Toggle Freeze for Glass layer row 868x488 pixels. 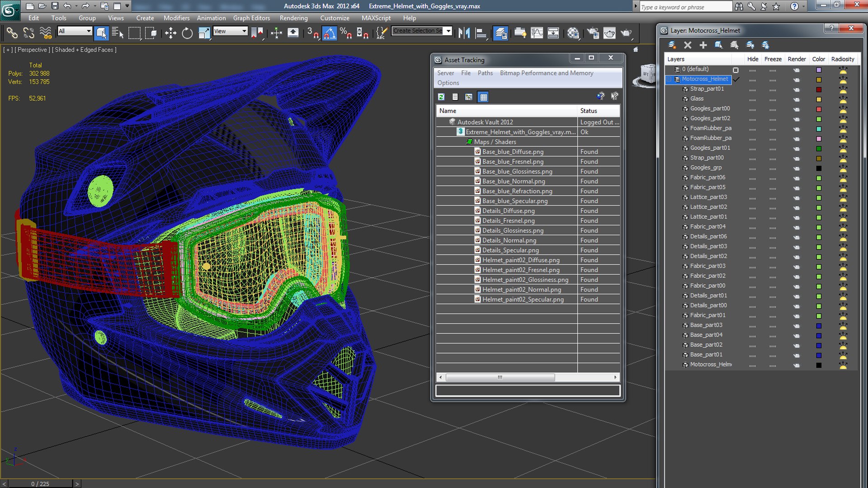coord(773,99)
